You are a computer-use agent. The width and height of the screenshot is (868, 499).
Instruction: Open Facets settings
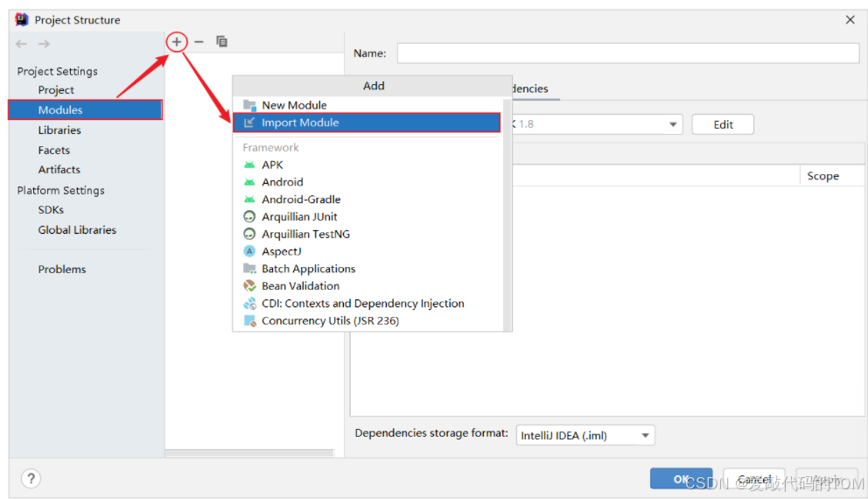pos(53,150)
